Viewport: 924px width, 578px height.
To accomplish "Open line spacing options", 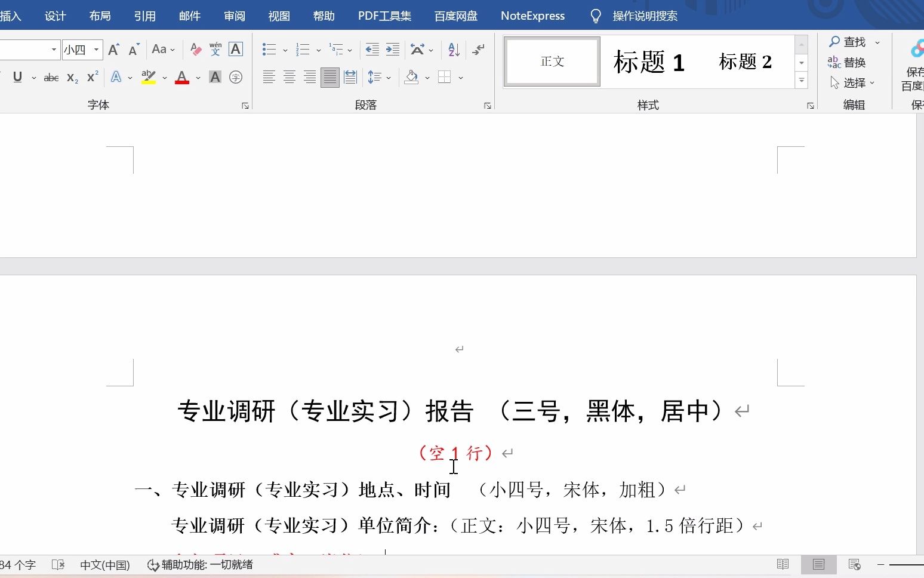I will point(375,77).
